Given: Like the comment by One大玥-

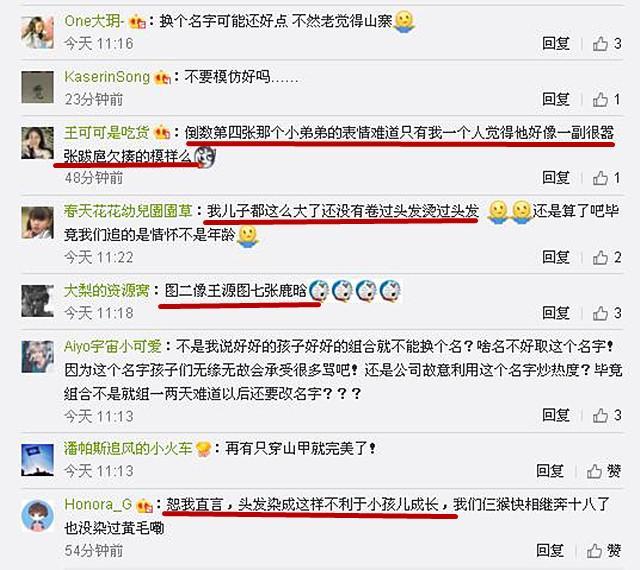Looking at the screenshot, I should coord(607,43).
